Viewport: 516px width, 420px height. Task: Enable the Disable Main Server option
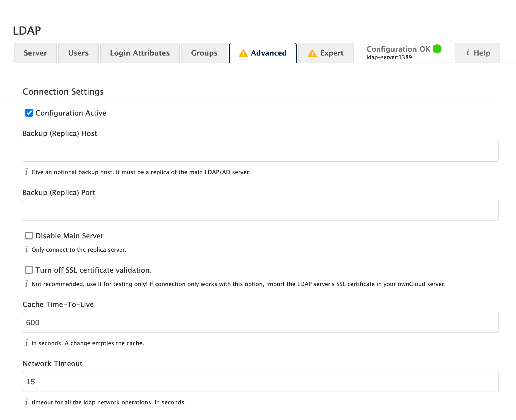pyautogui.click(x=29, y=236)
